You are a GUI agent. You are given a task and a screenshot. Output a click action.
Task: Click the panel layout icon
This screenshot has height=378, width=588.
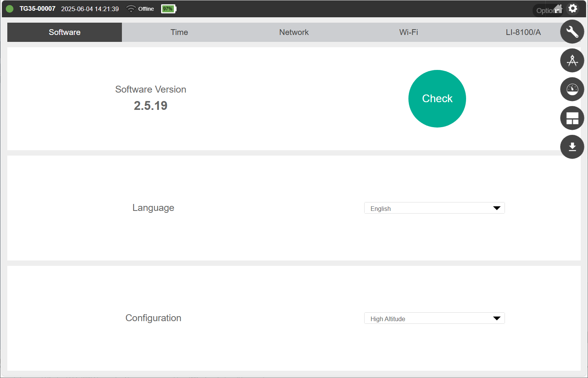click(x=572, y=118)
